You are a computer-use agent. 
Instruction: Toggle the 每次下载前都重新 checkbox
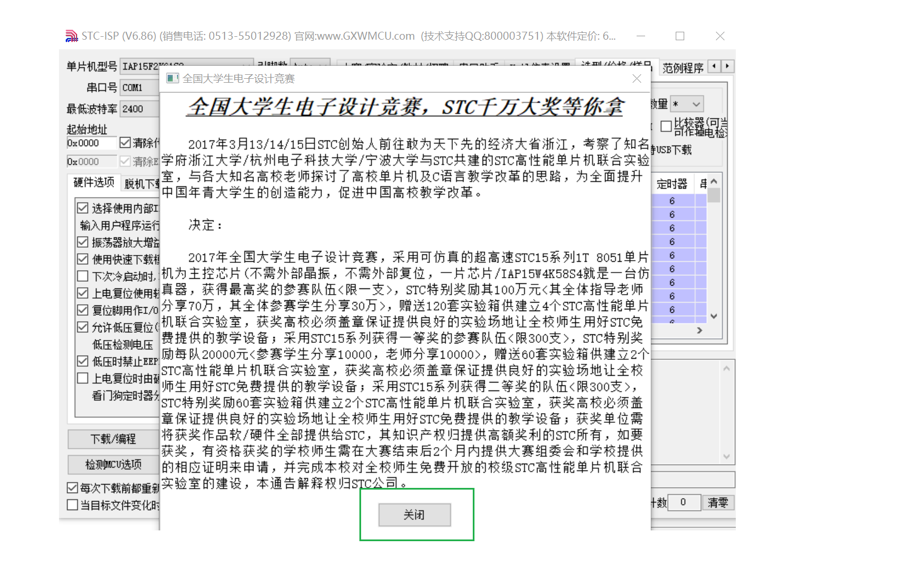pyautogui.click(x=72, y=487)
